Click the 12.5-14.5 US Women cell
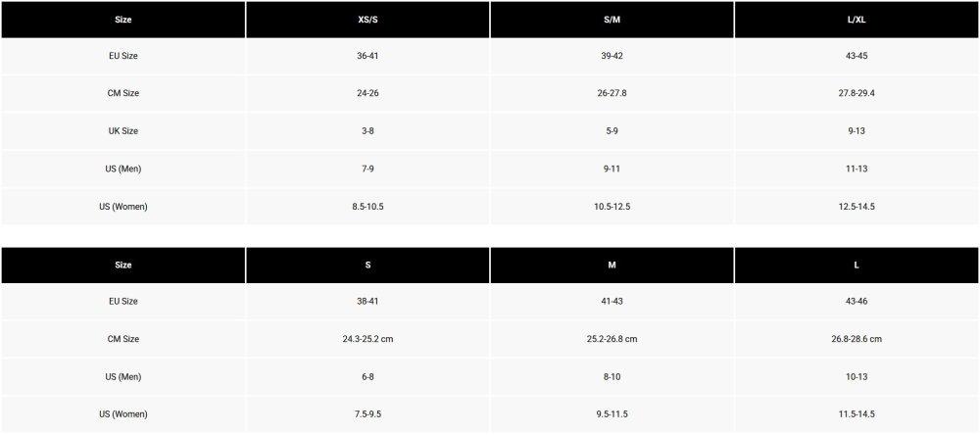 (856, 207)
